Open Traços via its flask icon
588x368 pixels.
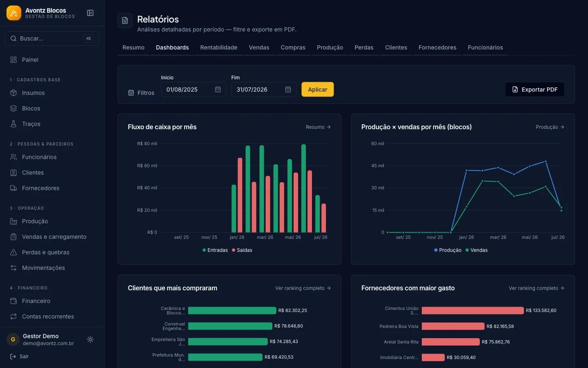tap(13, 124)
